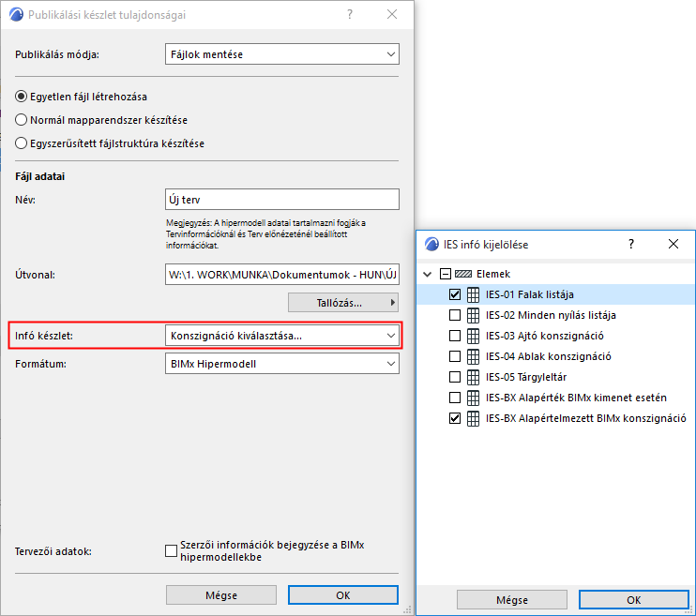
Task: Select Normál mapparendszer készítése option
Action: [x=21, y=120]
